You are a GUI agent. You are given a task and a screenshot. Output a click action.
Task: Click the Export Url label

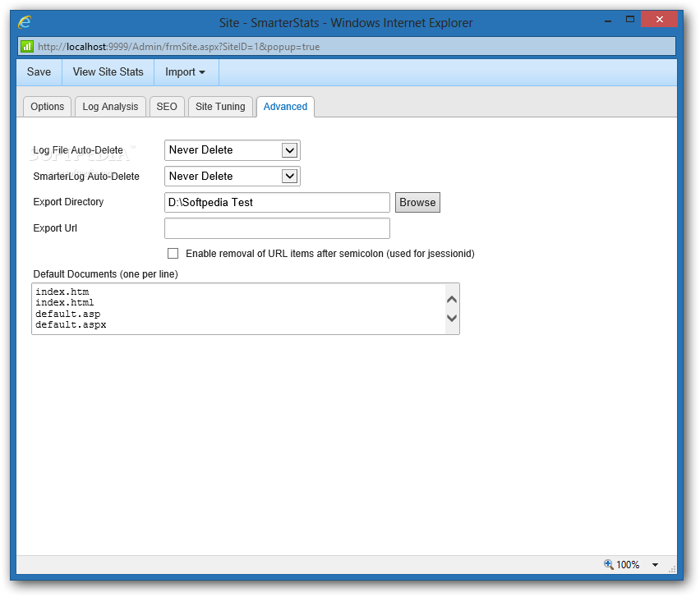pos(55,228)
